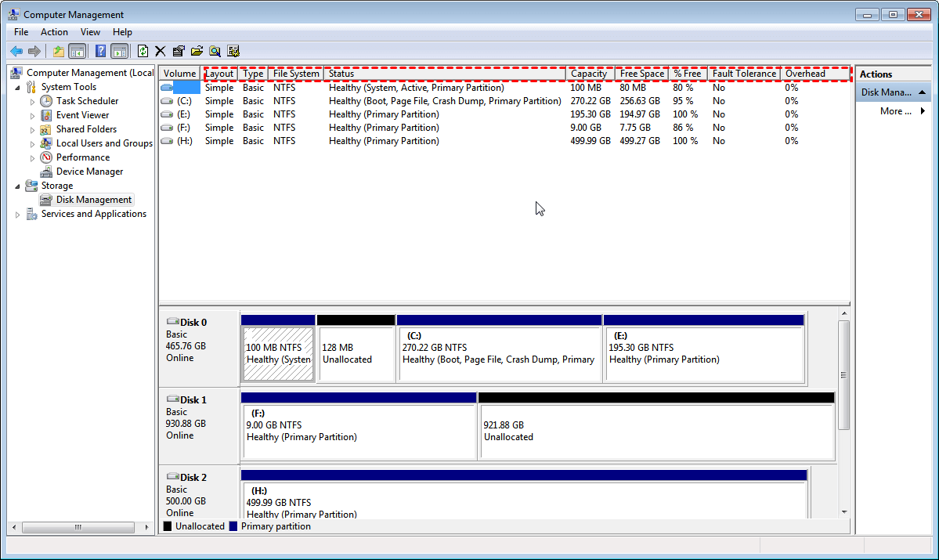Open the Help menu
The image size is (939, 560).
122,32
